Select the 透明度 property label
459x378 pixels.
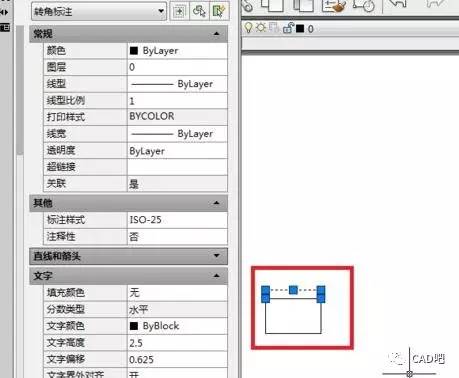pyautogui.click(x=61, y=150)
